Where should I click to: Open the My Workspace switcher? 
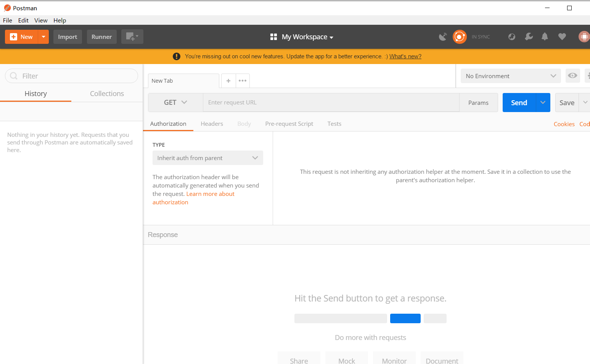point(302,37)
